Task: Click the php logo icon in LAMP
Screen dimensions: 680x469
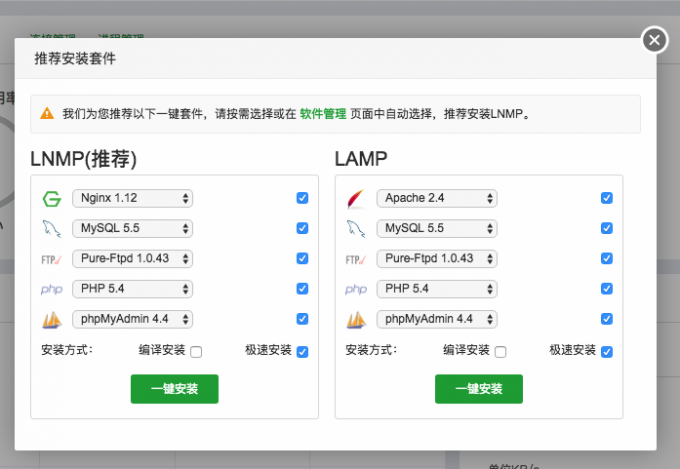Action: coord(356,289)
